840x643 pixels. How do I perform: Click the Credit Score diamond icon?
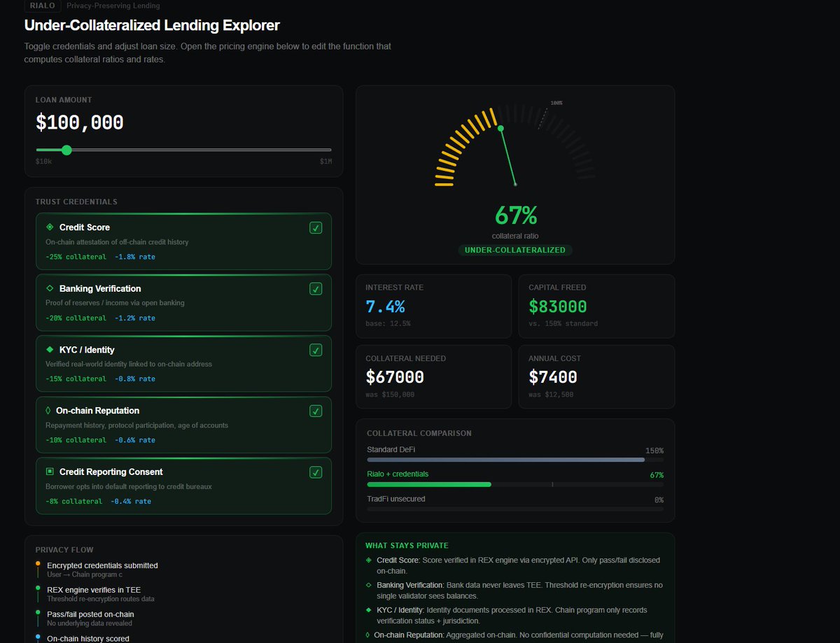pyautogui.click(x=50, y=227)
